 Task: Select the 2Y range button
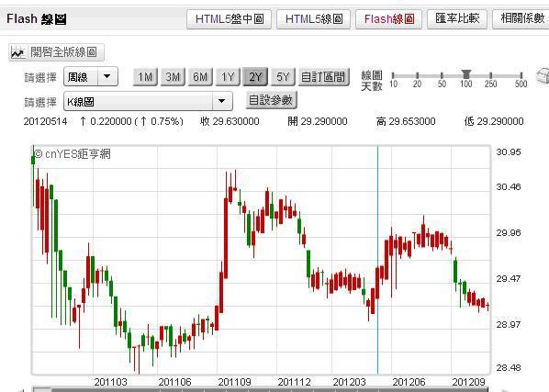[x=255, y=76]
